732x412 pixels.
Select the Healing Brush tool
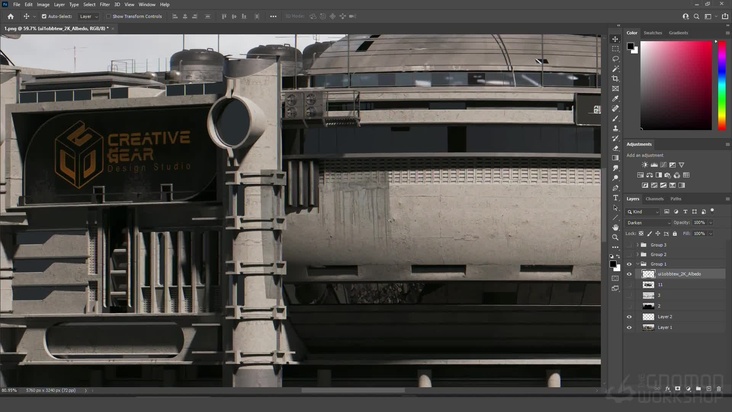615,108
